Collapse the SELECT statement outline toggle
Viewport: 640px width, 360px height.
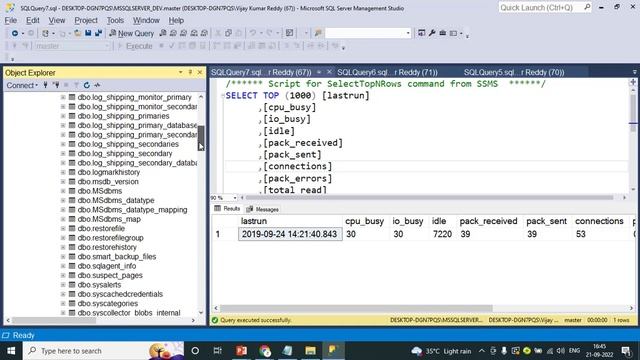pos(223,96)
